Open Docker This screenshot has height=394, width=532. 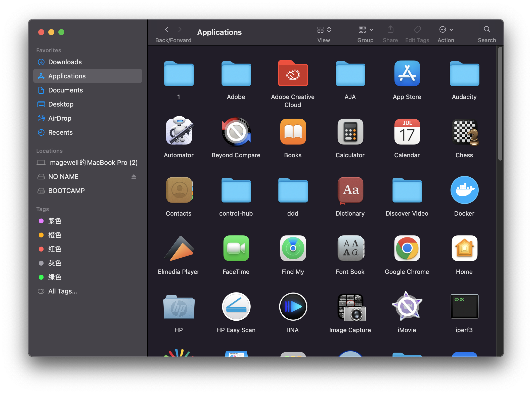tap(464, 190)
